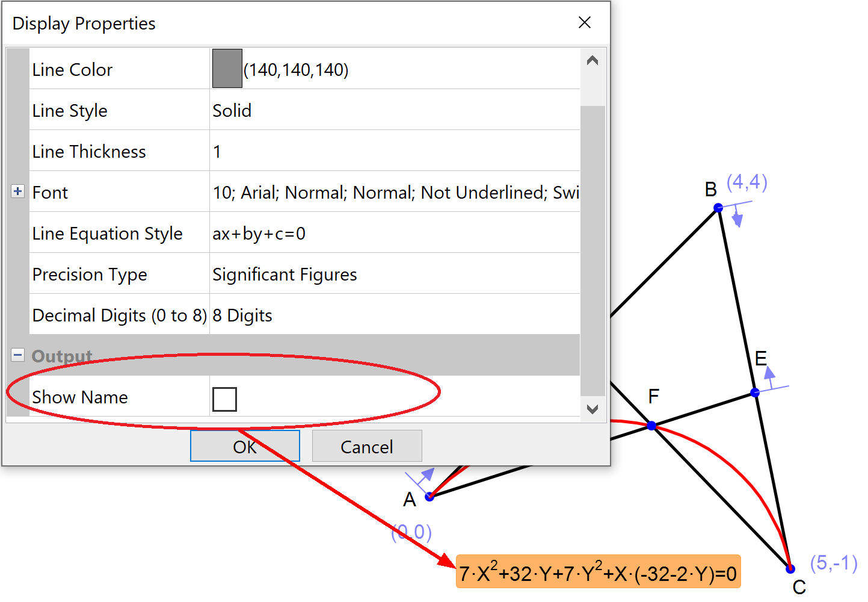Open the Line Color gray swatch

coord(227,69)
